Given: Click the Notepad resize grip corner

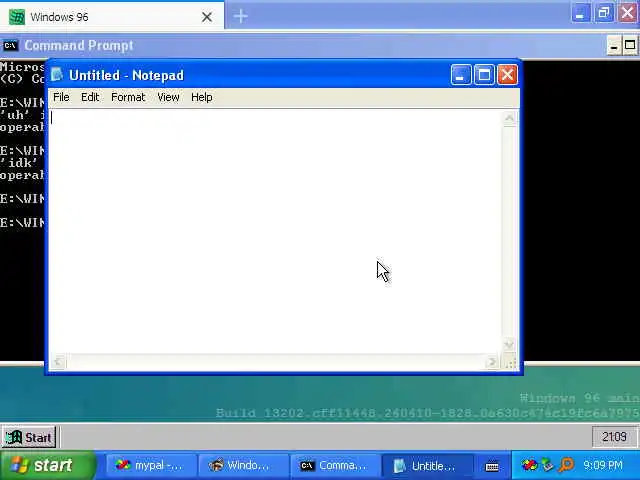Looking at the screenshot, I should 510,362.
